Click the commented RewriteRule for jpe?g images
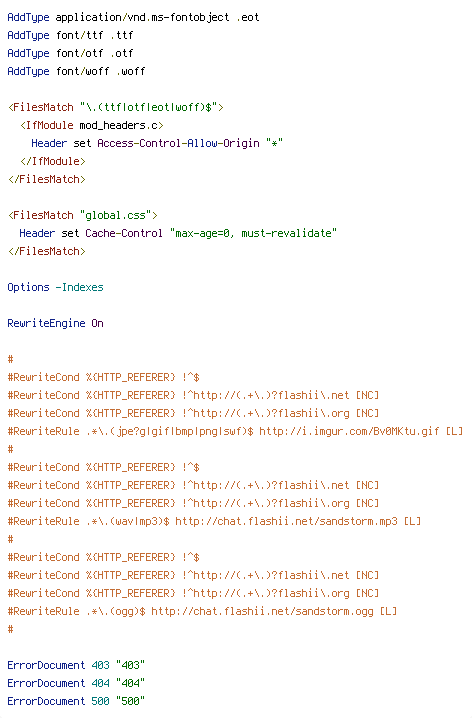The width and height of the screenshot is (472, 718). [235, 431]
